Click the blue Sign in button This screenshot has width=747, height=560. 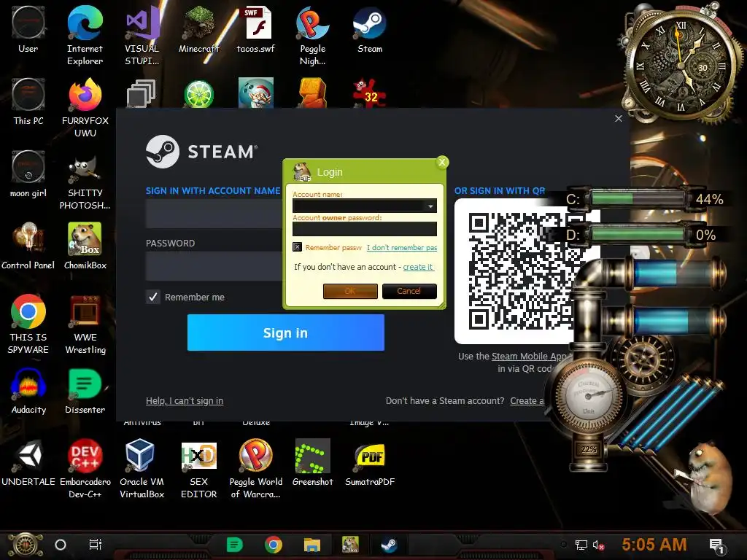[285, 332]
